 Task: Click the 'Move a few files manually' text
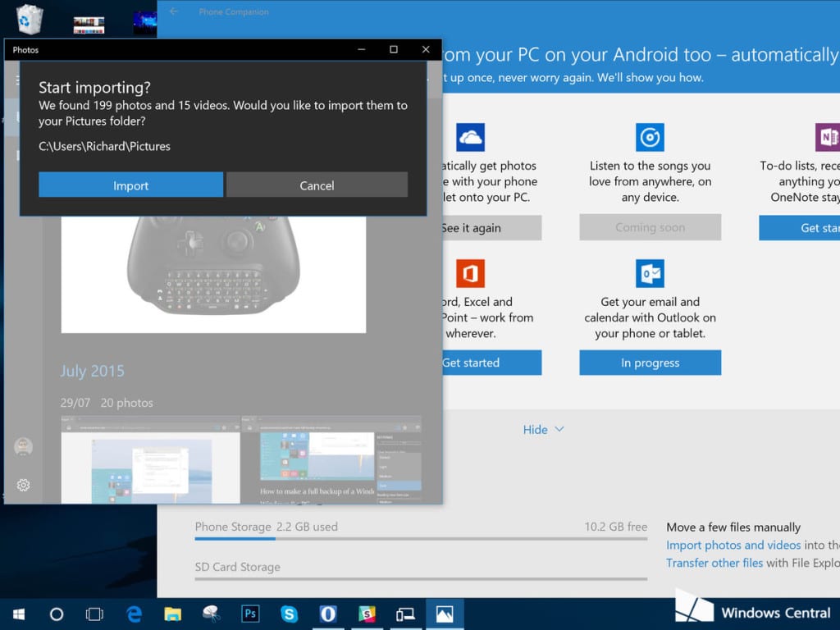(733, 527)
